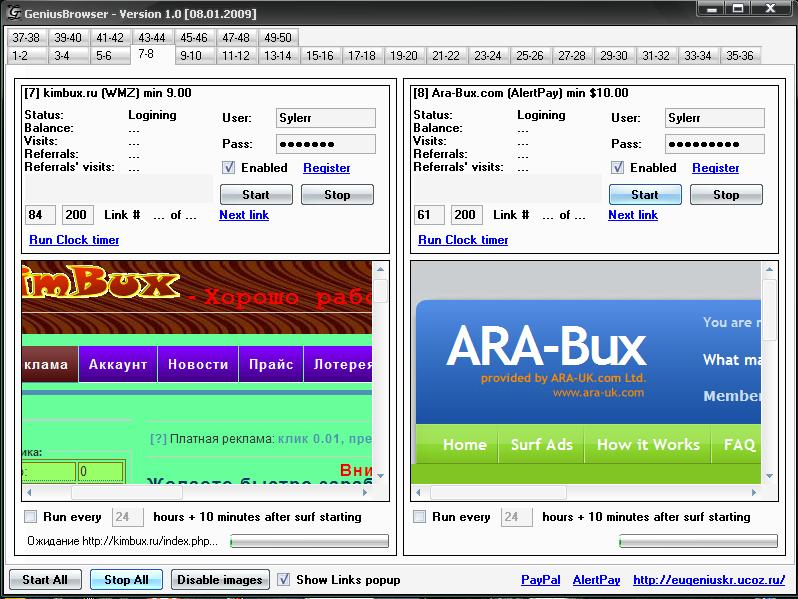
Task: Click the GeniusBrowser title bar icon
Action: coord(13,13)
